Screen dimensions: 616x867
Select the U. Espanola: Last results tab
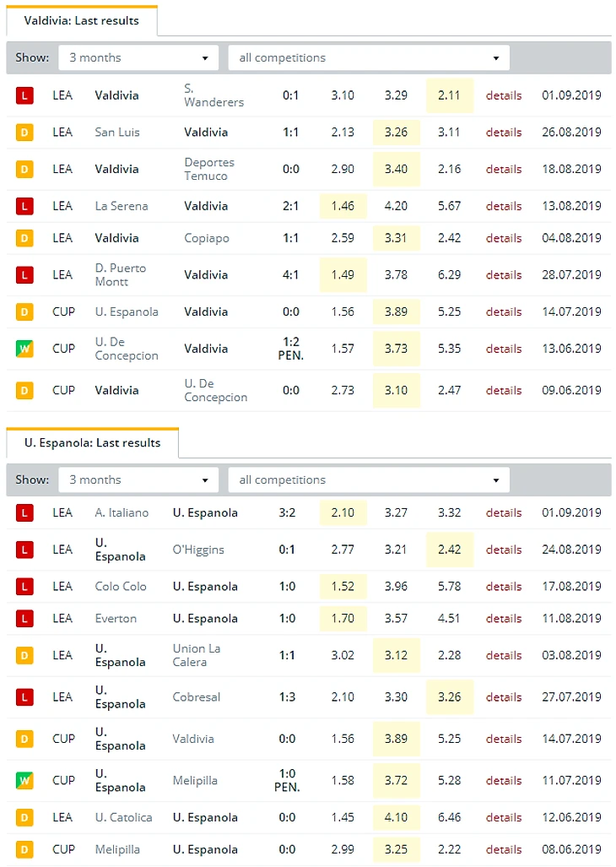(x=92, y=442)
